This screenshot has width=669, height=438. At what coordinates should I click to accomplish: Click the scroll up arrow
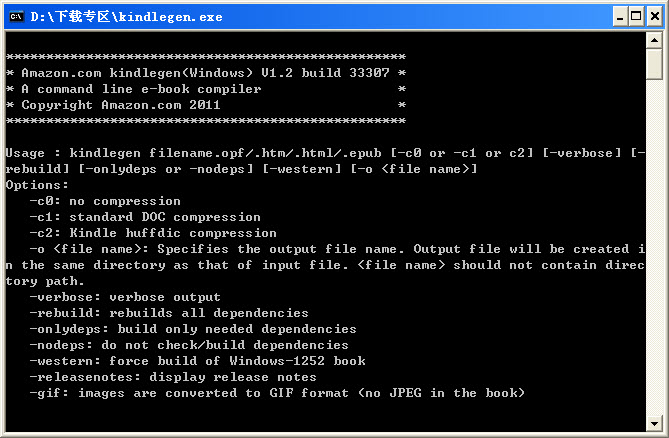(x=655, y=40)
